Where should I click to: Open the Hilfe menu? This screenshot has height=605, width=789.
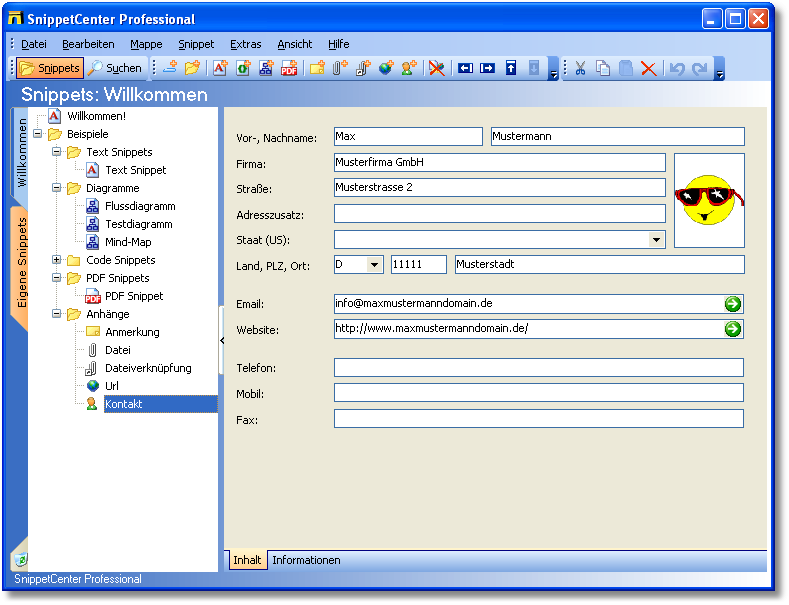[338, 44]
